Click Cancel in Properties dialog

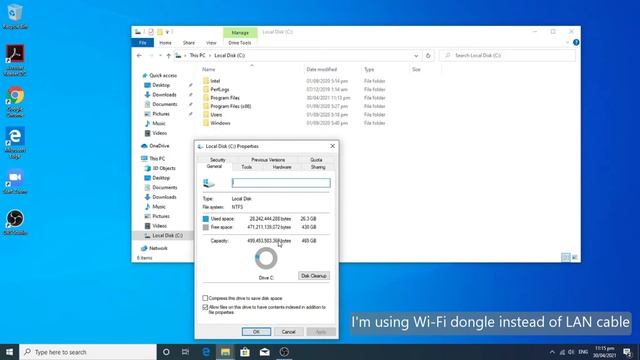tap(289, 332)
